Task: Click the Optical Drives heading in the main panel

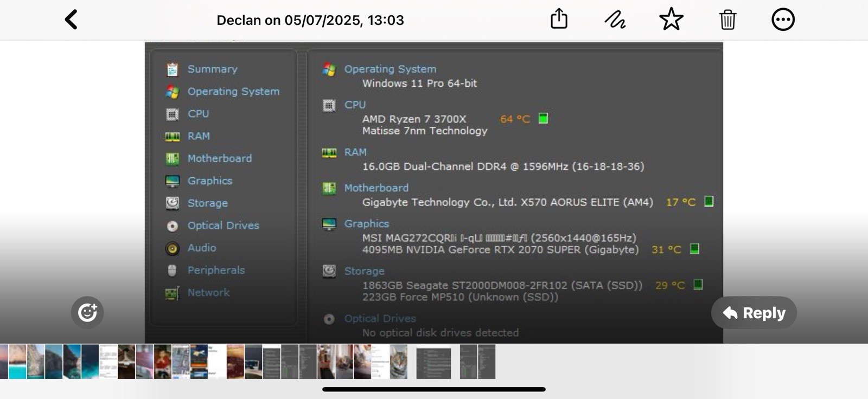Action: [380, 318]
